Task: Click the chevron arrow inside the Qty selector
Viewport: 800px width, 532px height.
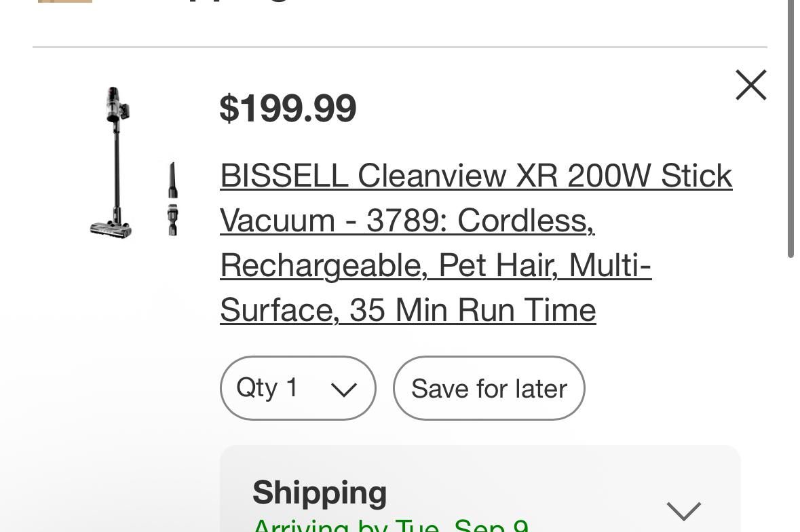Action: [x=343, y=389]
